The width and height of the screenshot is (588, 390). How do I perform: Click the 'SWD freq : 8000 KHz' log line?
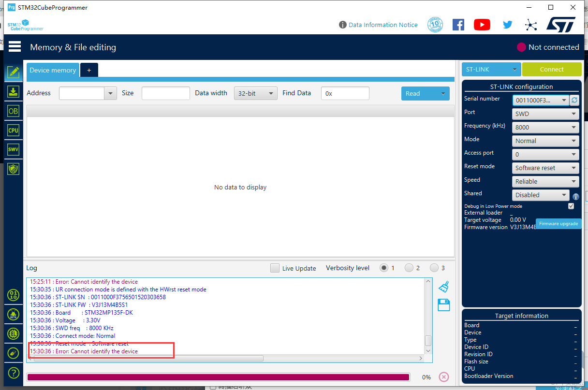72,328
